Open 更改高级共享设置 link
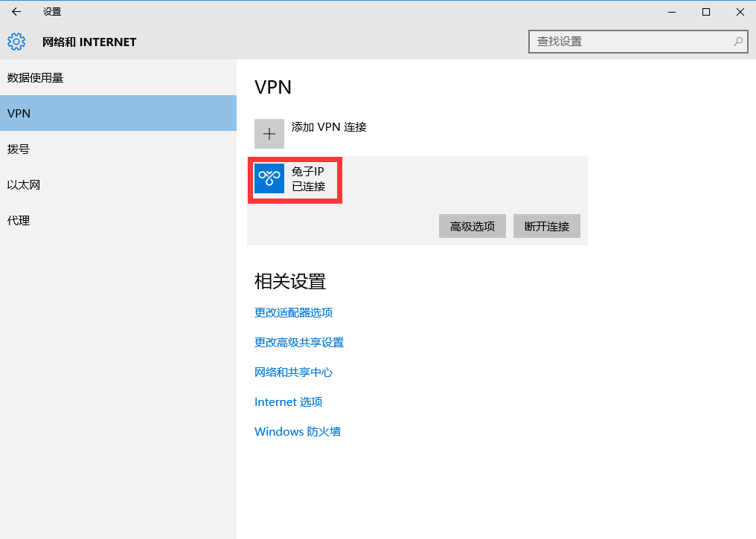 (x=298, y=342)
